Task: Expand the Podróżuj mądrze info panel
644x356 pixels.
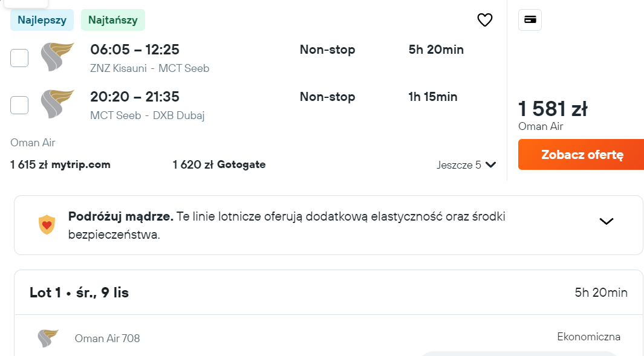Action: [607, 221]
